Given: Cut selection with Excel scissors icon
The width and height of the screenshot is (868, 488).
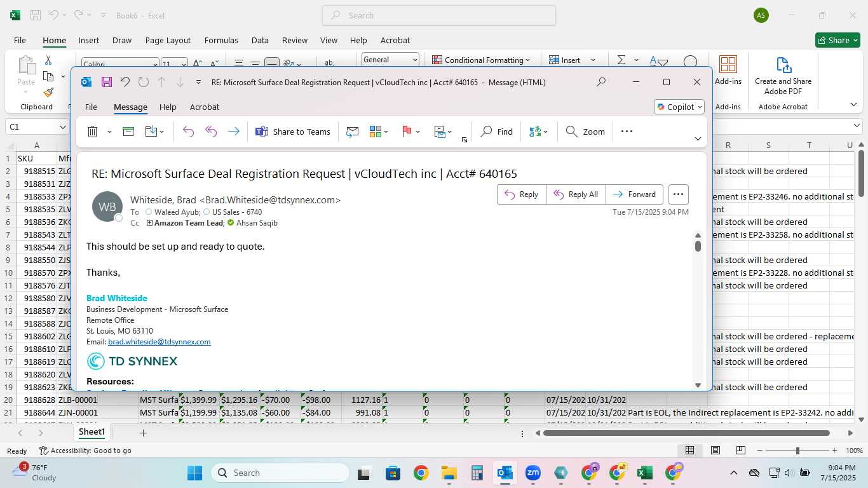Looking at the screenshot, I should pyautogui.click(x=48, y=60).
